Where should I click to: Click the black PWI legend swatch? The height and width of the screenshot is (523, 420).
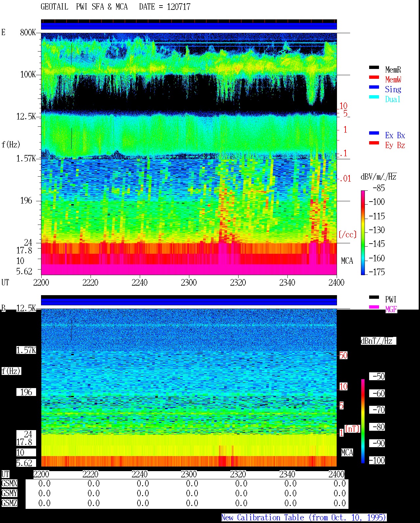(374, 297)
